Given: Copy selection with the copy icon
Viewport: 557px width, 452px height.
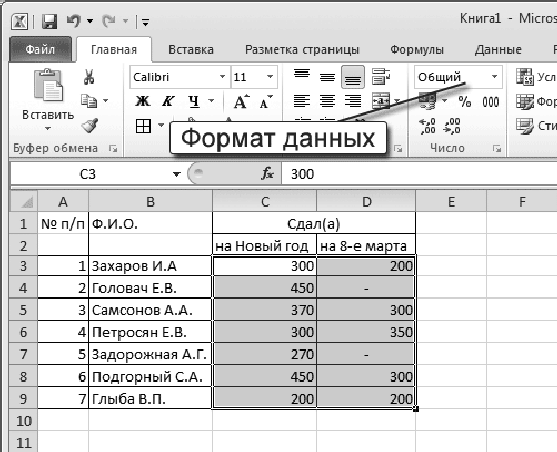Looking at the screenshot, I should (89, 101).
